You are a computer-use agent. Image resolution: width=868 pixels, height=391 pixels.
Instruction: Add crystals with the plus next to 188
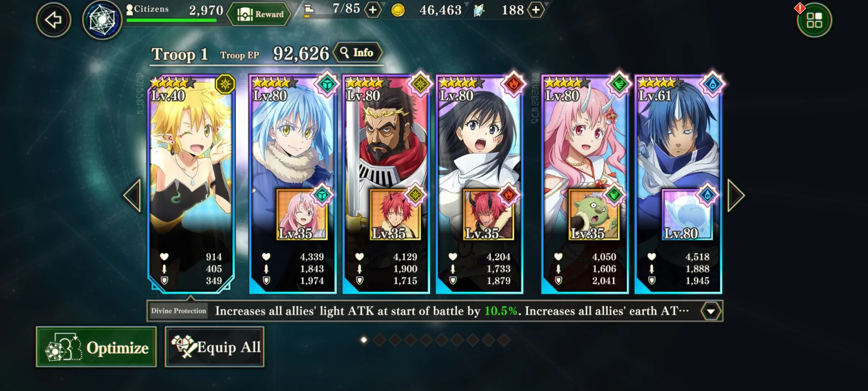(536, 10)
